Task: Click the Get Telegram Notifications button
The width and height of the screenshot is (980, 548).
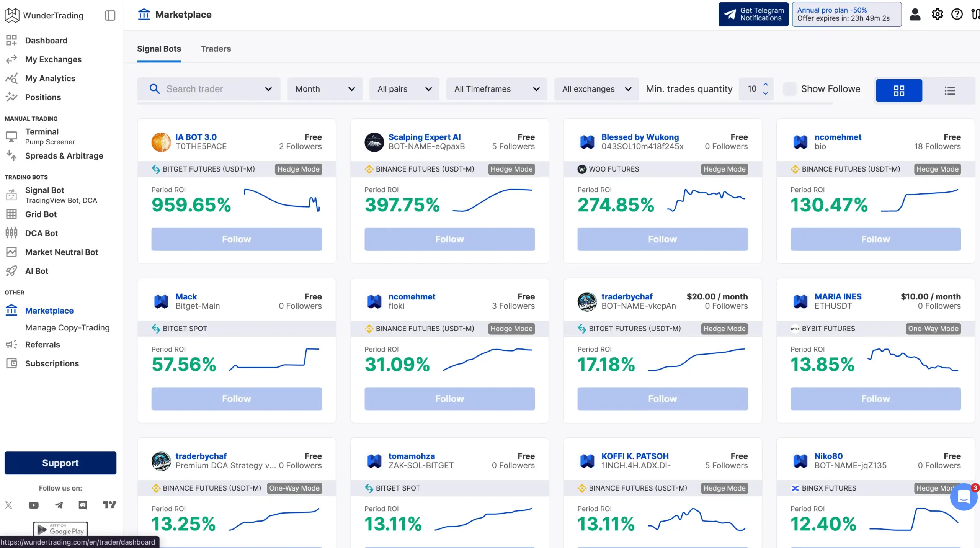Action: click(753, 14)
